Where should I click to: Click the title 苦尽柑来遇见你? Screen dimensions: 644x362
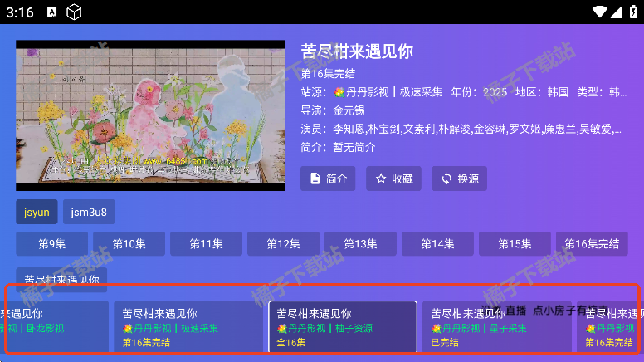357,51
